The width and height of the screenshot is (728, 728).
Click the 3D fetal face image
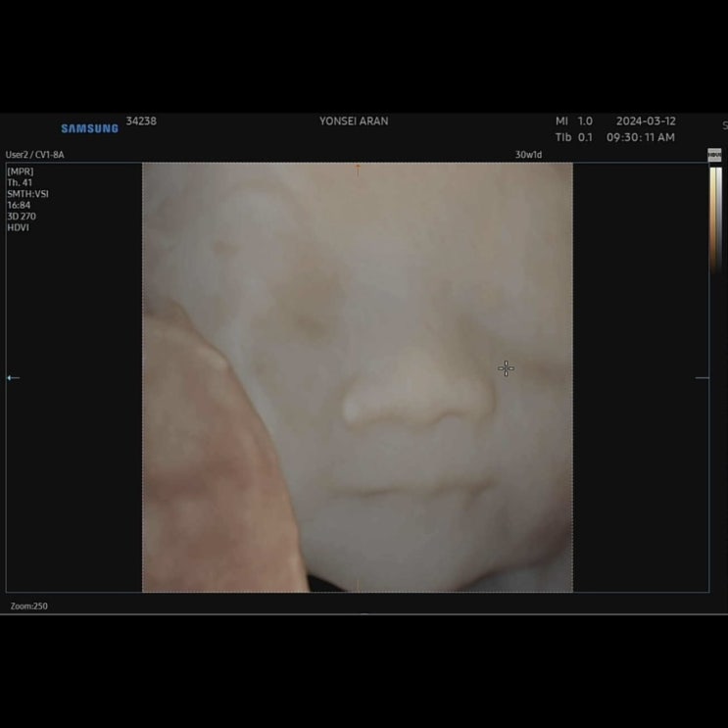point(358,377)
